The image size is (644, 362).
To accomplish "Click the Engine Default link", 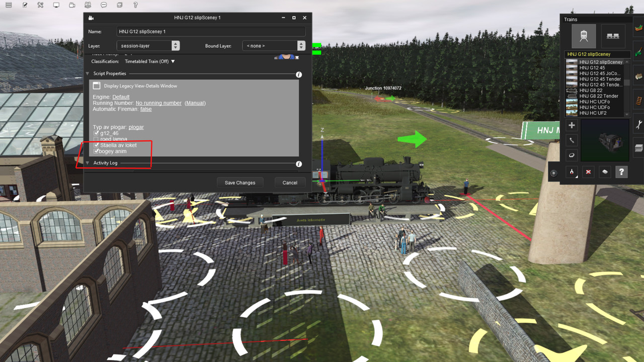I will 121,97.
